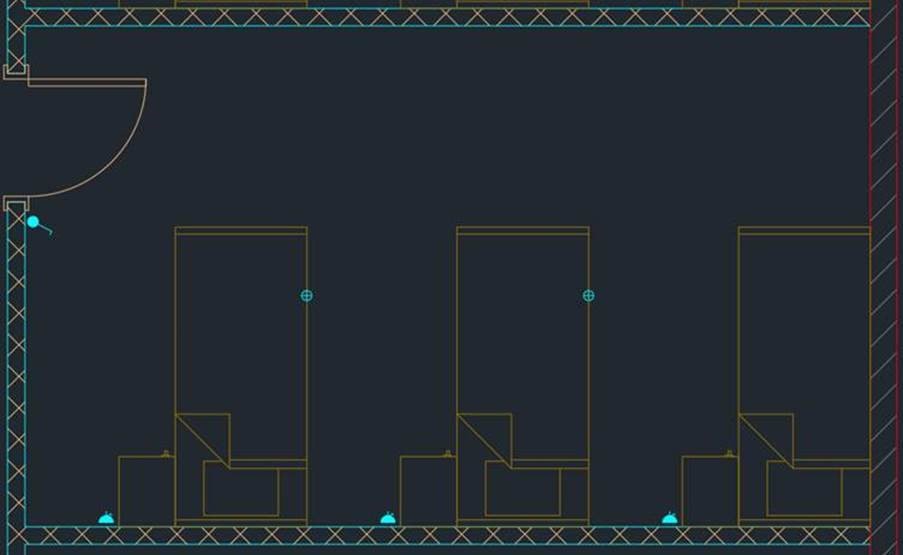Select the lower door jamb
The width and height of the screenshot is (903, 555).
pos(16,203)
